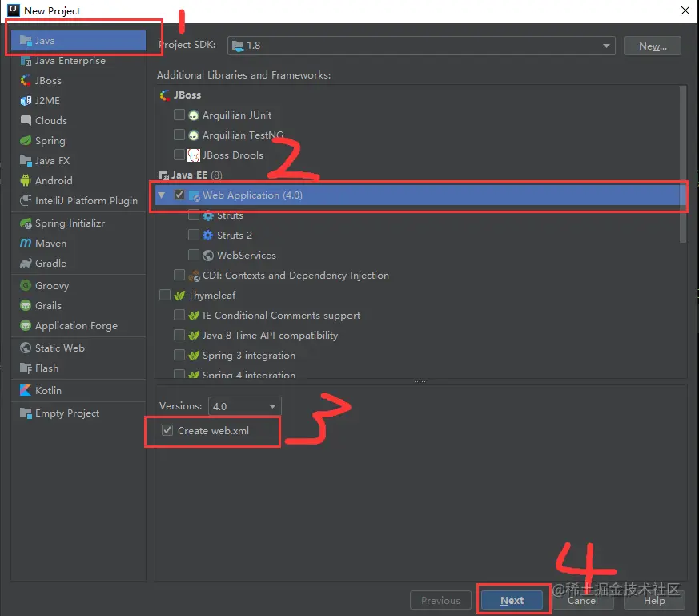This screenshot has height=616, width=699.
Task: Open the Versions 4.0 dropdown
Action: (x=245, y=406)
